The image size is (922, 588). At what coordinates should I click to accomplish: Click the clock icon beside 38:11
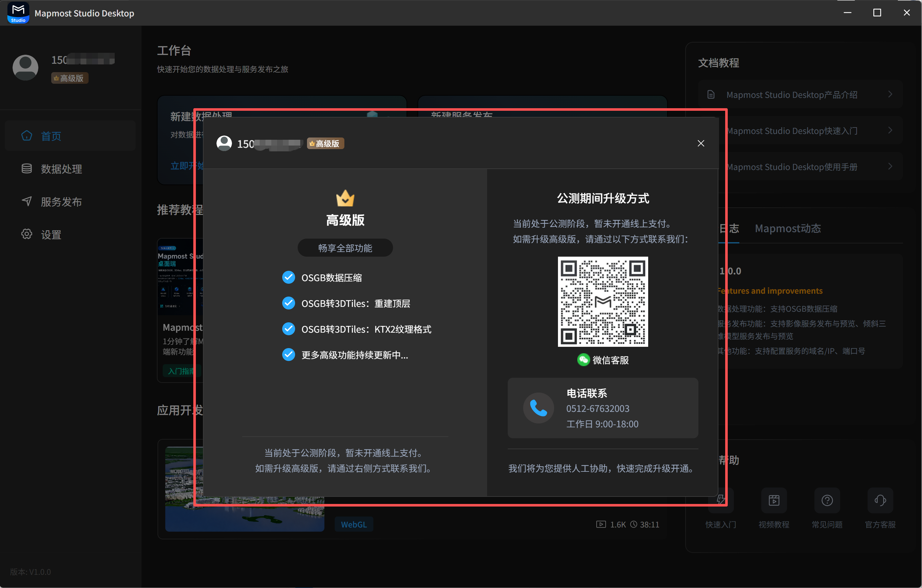pyautogui.click(x=634, y=525)
